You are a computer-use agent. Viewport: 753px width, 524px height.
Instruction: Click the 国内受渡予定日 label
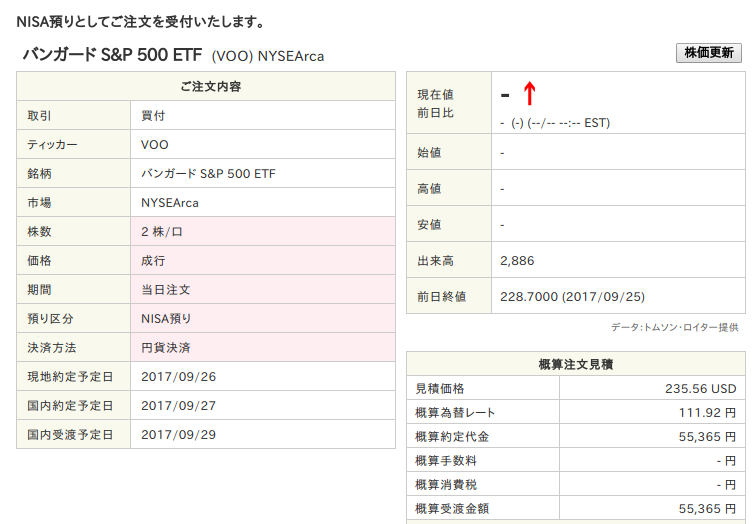point(70,435)
